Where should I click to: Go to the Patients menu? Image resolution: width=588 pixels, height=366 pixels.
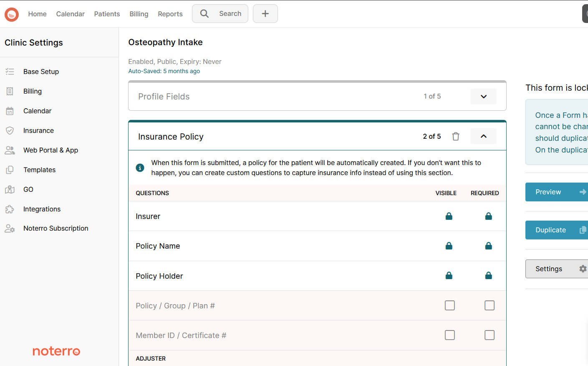(107, 14)
